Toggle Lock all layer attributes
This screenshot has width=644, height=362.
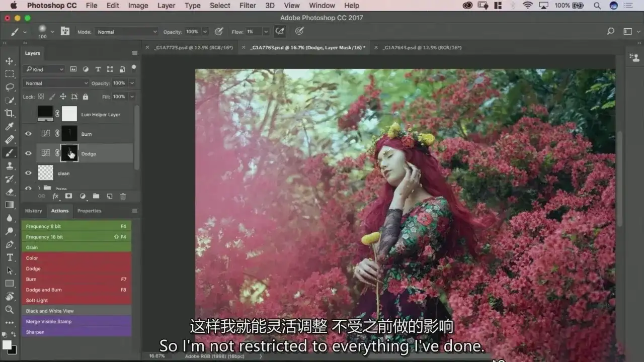click(x=85, y=97)
